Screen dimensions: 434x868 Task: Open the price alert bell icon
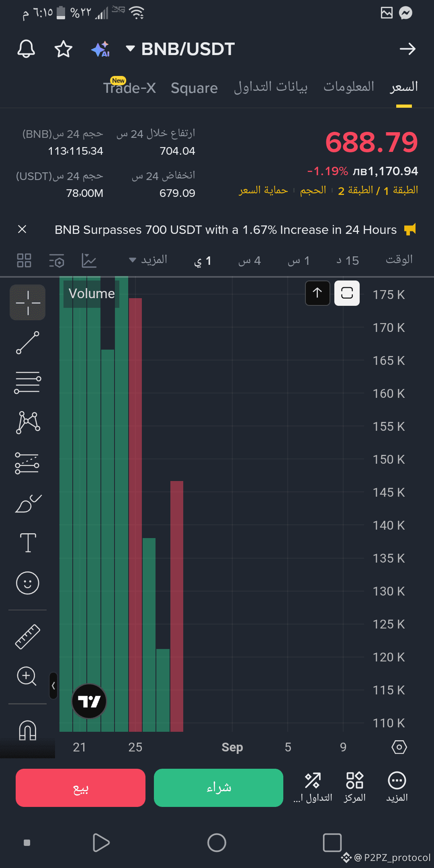point(26,49)
